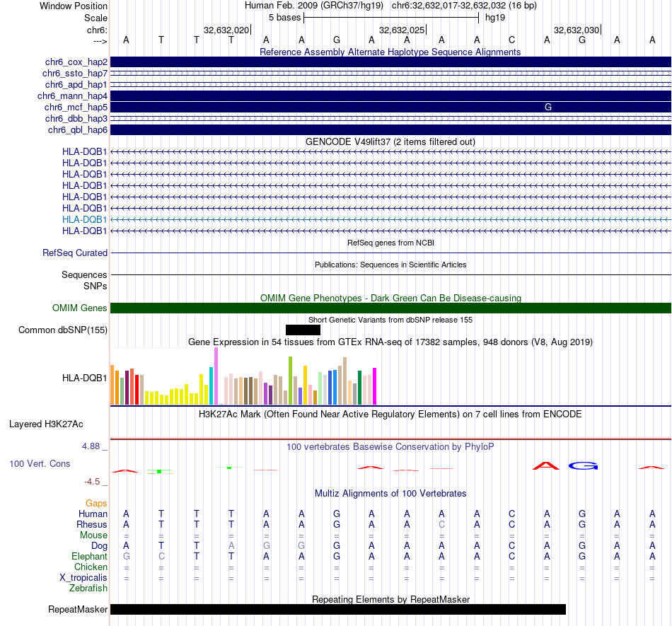Viewport: 672px width, 626px height.
Task: Open Repeating Elements by RepeatMasker title
Action: pyautogui.click(x=390, y=599)
